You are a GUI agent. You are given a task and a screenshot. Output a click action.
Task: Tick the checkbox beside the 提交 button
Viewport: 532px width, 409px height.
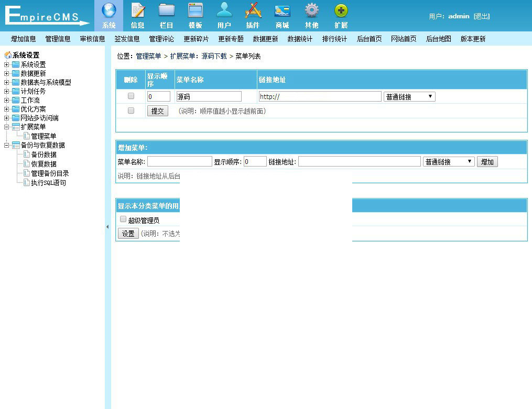click(131, 110)
